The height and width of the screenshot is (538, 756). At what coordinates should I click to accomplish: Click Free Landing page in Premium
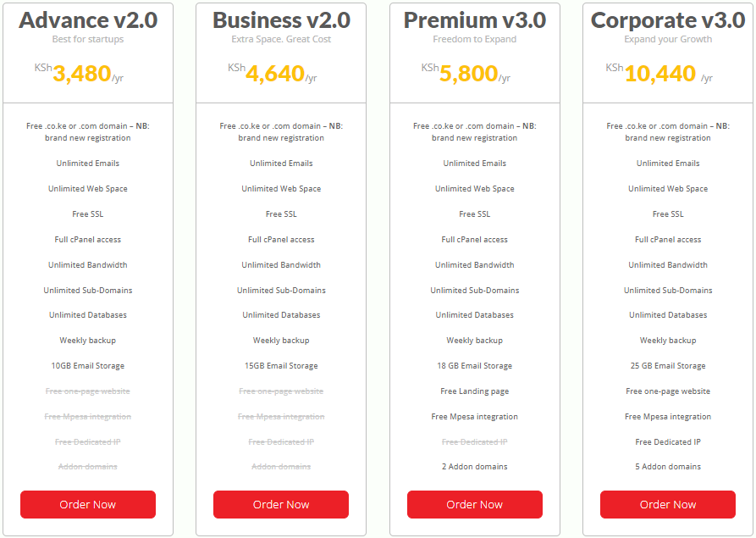pos(474,391)
